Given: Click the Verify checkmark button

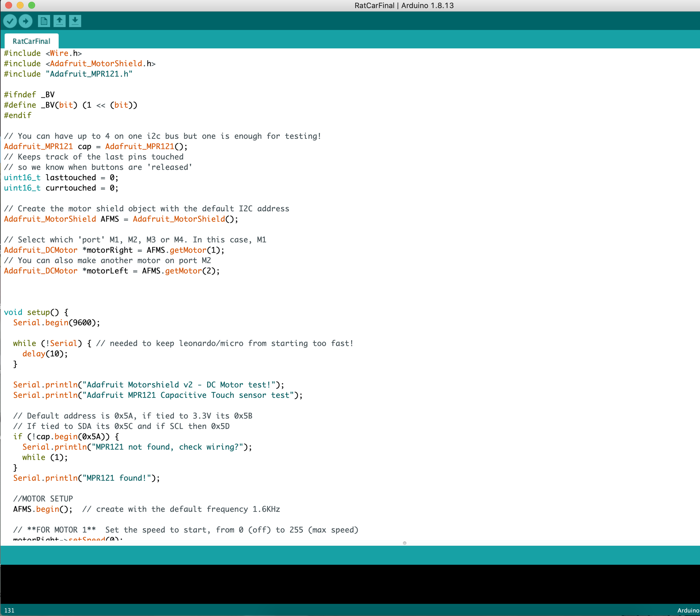Looking at the screenshot, I should point(10,21).
